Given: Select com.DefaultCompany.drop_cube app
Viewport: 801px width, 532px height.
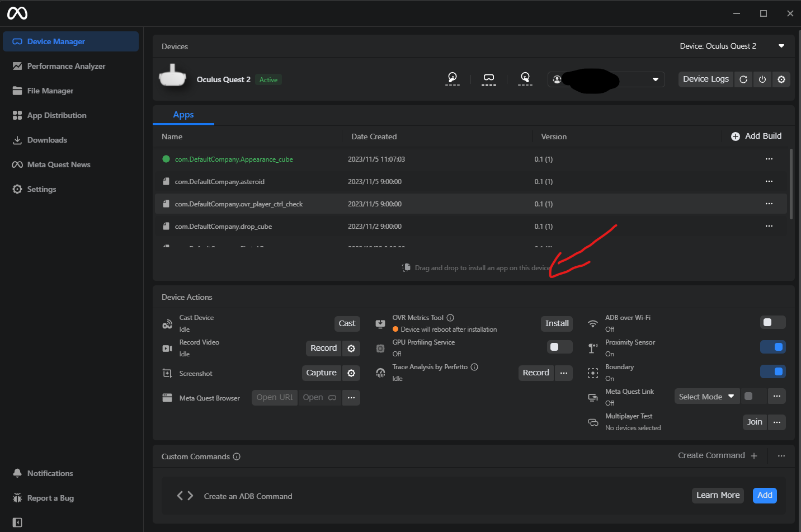Looking at the screenshot, I should point(470,227).
